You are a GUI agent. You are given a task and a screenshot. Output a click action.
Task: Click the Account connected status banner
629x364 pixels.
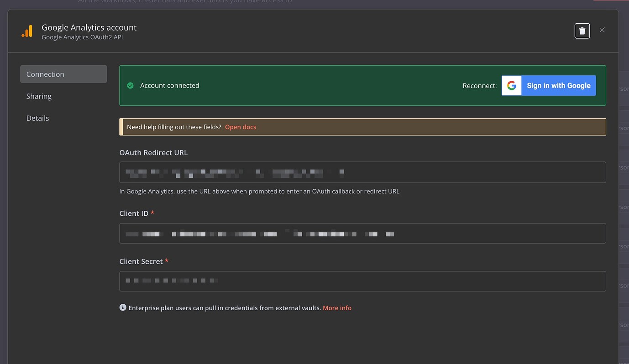pyautogui.click(x=320, y=85)
